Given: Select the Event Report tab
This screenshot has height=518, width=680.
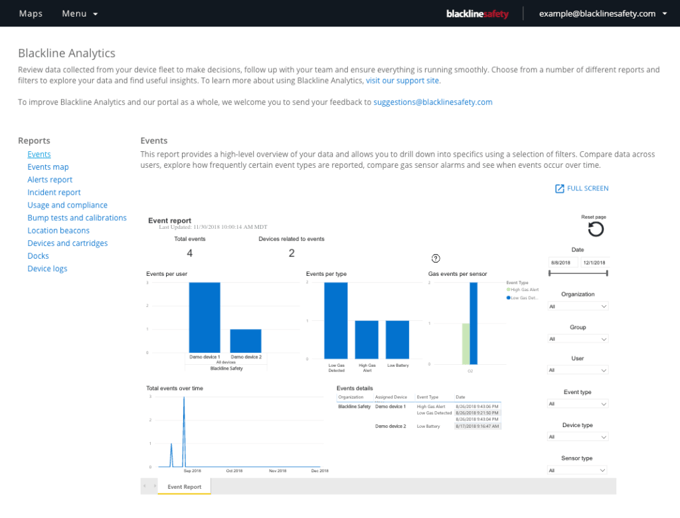Looking at the screenshot, I should [x=184, y=487].
